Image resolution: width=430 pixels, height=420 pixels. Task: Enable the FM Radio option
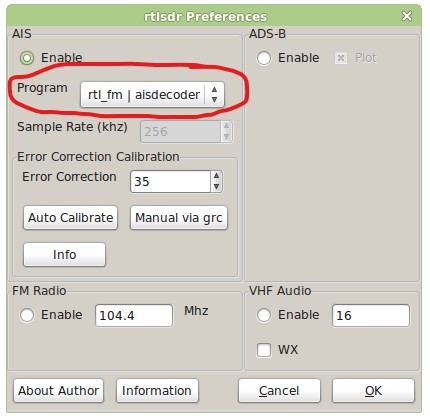click(27, 315)
